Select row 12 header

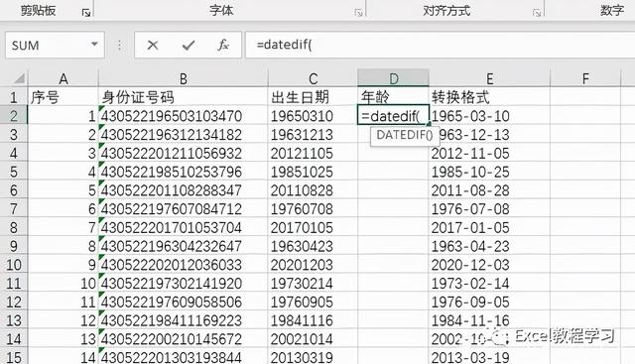(x=13, y=303)
